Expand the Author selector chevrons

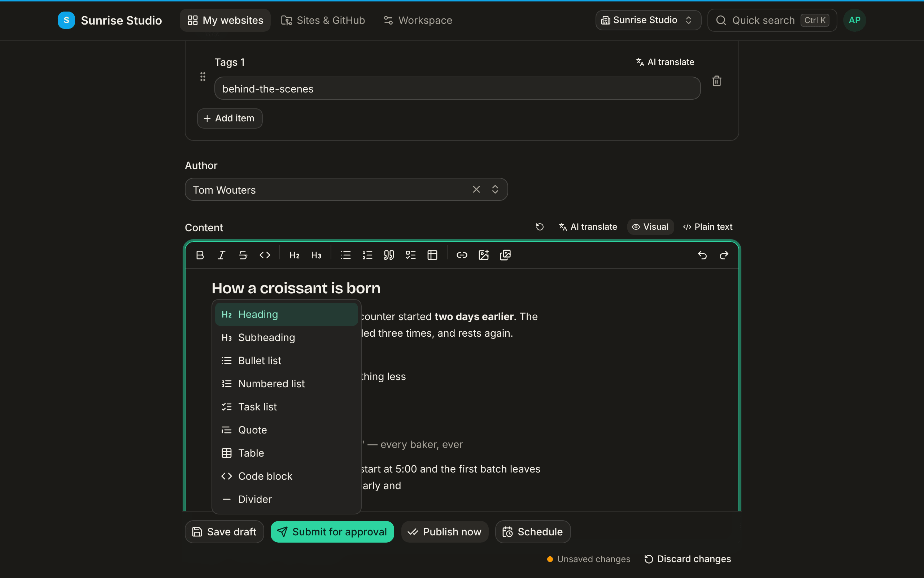click(495, 189)
